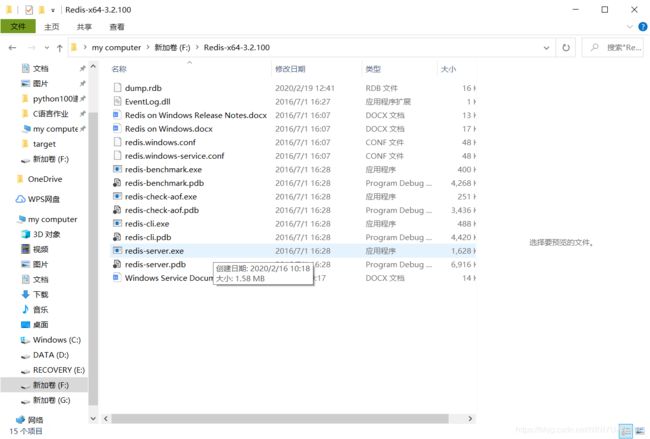Switch to the 查看 ribbon tab
The image size is (650, 439).
pos(116,27)
